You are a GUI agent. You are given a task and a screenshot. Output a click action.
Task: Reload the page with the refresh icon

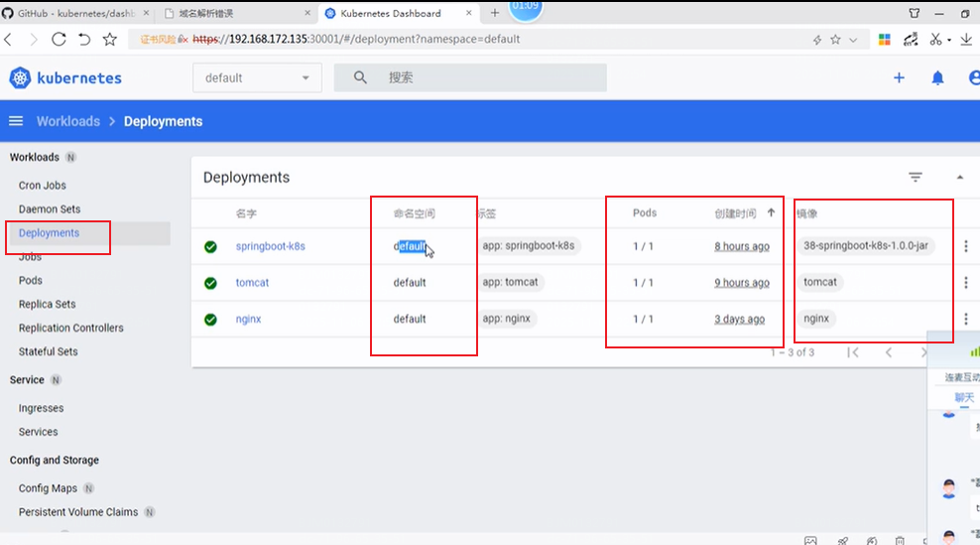click(x=59, y=39)
